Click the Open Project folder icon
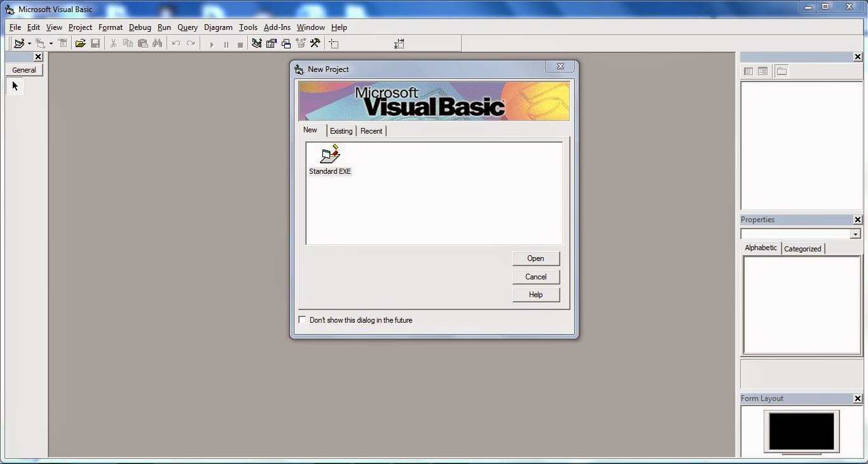 (80, 43)
